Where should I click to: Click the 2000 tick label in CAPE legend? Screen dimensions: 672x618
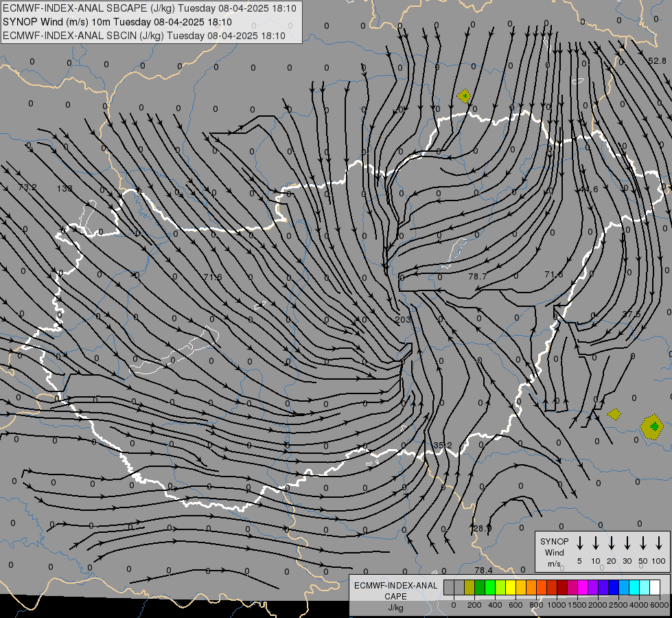tap(597, 605)
